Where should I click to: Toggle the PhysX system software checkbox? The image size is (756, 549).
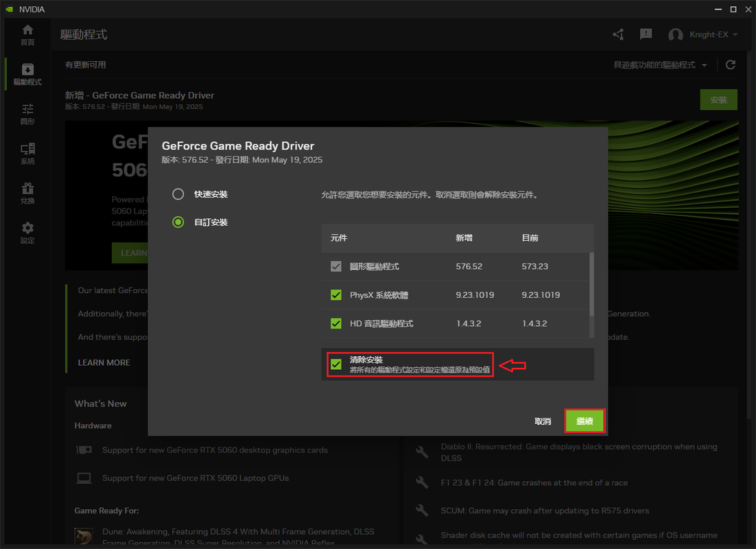pos(336,295)
